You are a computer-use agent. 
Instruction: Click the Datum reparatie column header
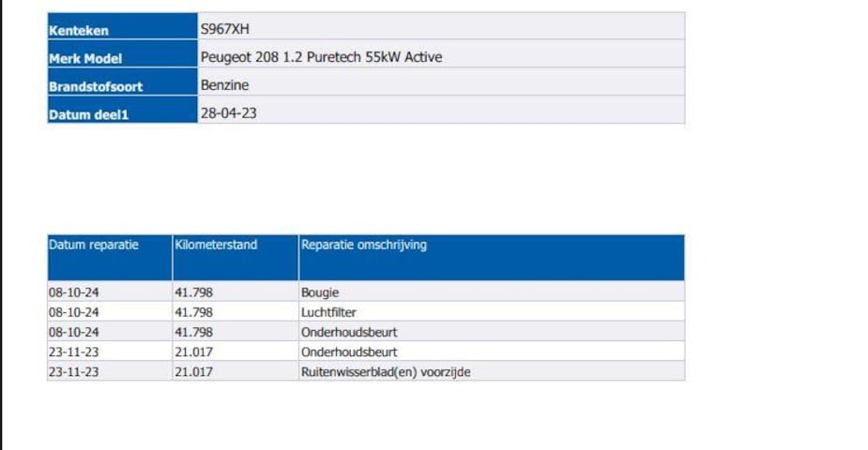click(x=94, y=246)
